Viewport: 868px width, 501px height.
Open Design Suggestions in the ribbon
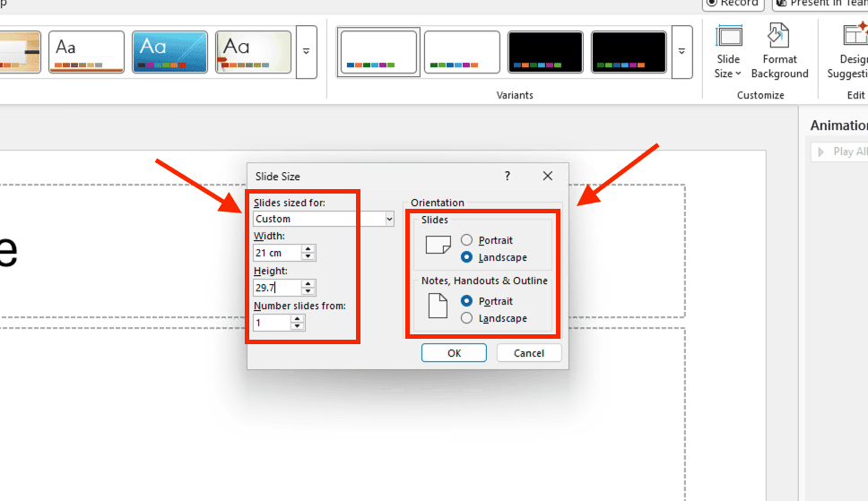click(x=852, y=52)
